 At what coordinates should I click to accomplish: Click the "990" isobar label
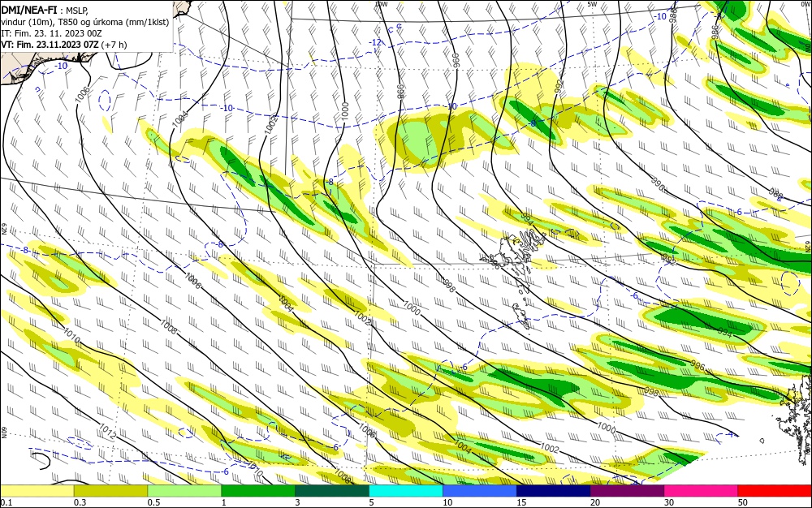point(659,185)
